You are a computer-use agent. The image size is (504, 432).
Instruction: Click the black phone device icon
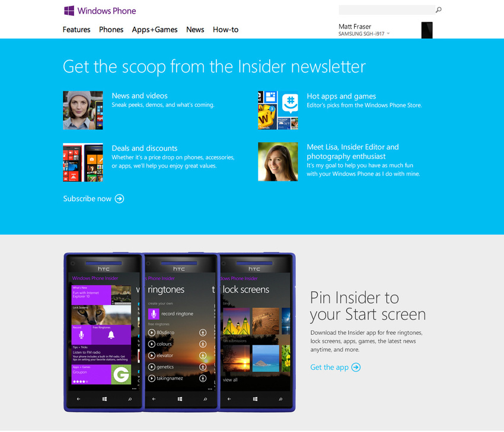[x=427, y=30]
